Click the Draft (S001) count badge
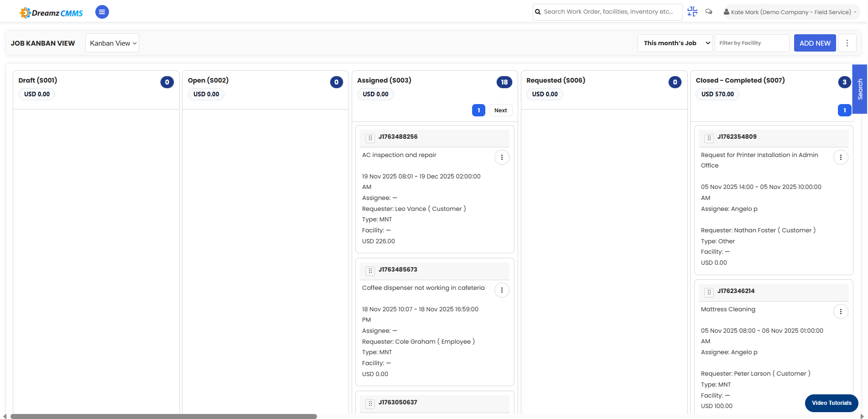Image resolution: width=868 pixels, height=419 pixels. pyautogui.click(x=167, y=82)
